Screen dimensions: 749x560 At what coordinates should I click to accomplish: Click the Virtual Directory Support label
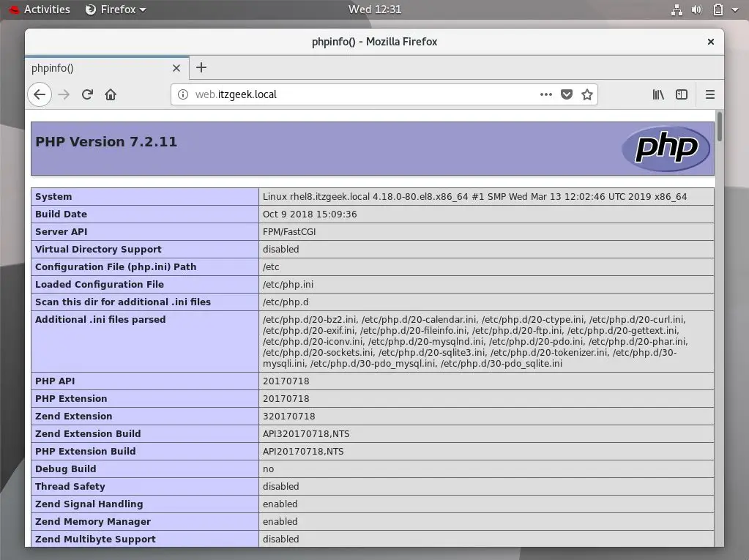(x=98, y=249)
